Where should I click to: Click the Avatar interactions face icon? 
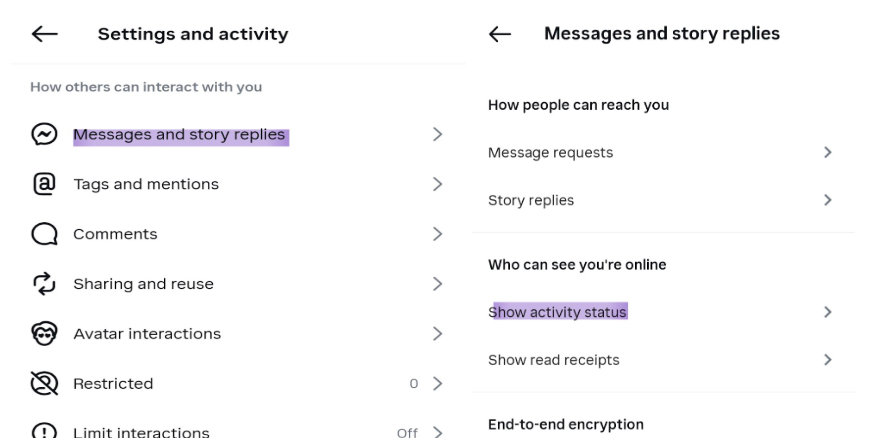tap(43, 333)
